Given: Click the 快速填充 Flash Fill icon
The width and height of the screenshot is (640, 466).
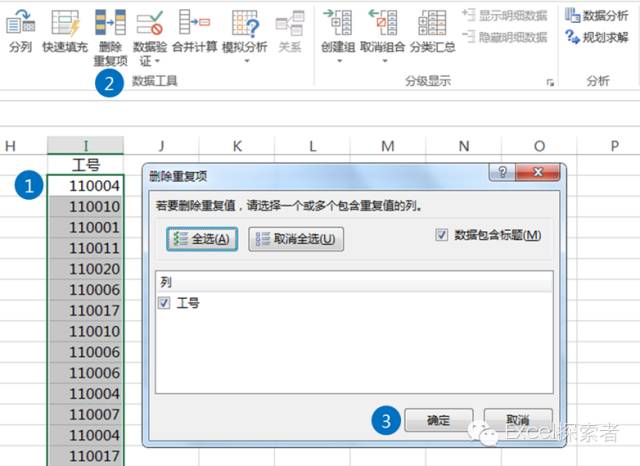Looking at the screenshot, I should [65, 22].
